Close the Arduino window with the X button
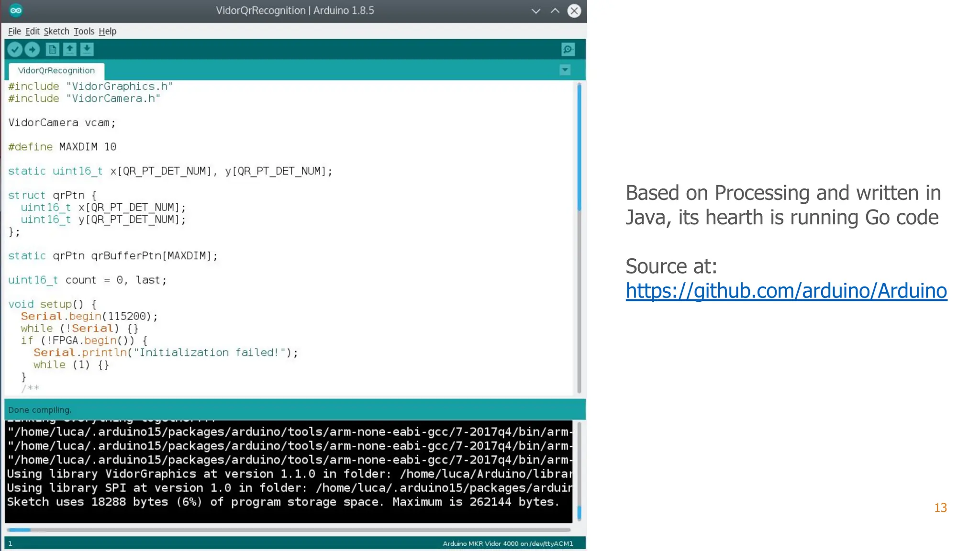The image size is (980, 551). coord(574,11)
